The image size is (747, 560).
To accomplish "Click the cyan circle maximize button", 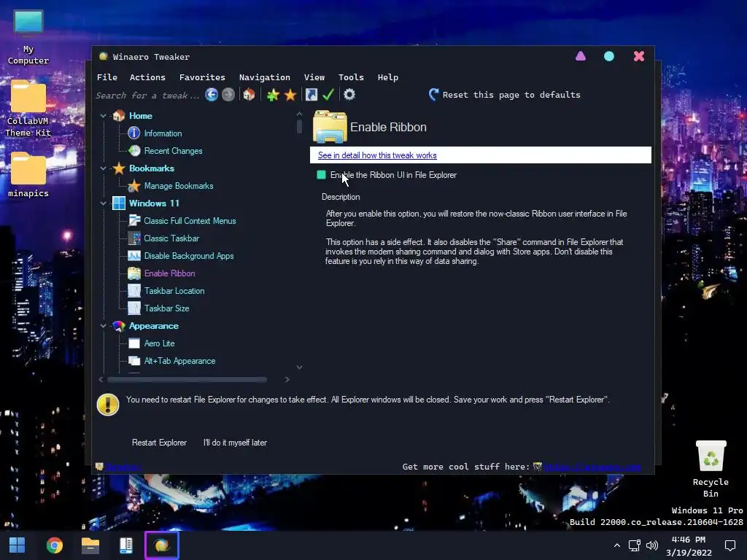I will (609, 56).
